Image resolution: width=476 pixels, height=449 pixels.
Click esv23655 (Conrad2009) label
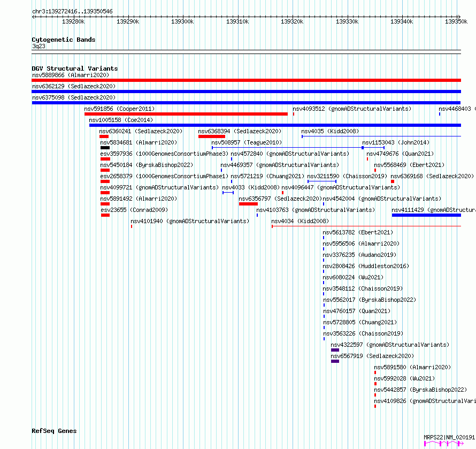coord(134,210)
